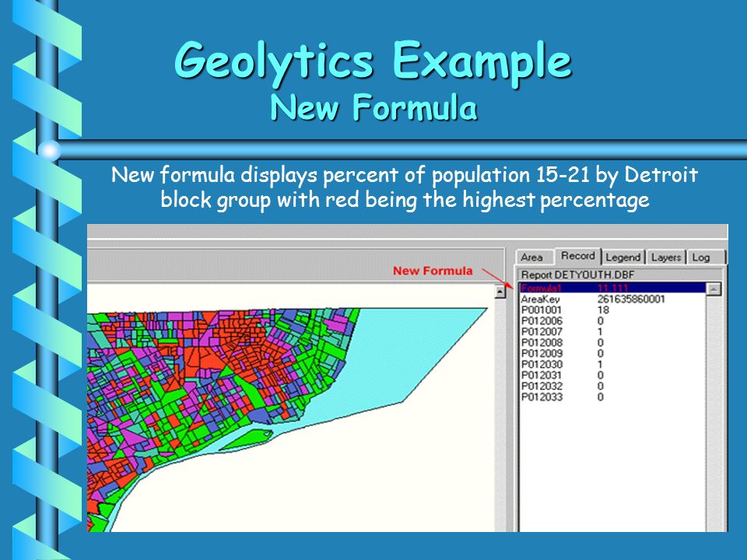Viewport: 747px width, 560px height.
Task: Select the P012008 field row
Action: coord(612,343)
